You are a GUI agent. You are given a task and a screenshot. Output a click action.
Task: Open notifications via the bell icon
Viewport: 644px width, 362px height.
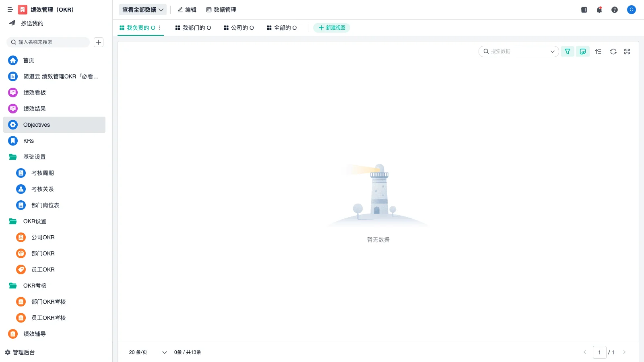(599, 10)
